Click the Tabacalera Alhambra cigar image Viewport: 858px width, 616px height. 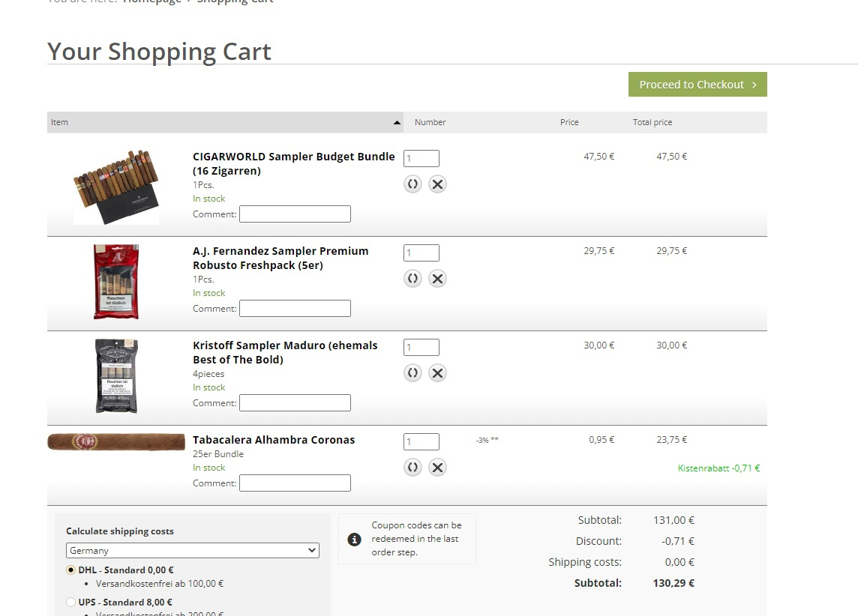click(x=116, y=441)
